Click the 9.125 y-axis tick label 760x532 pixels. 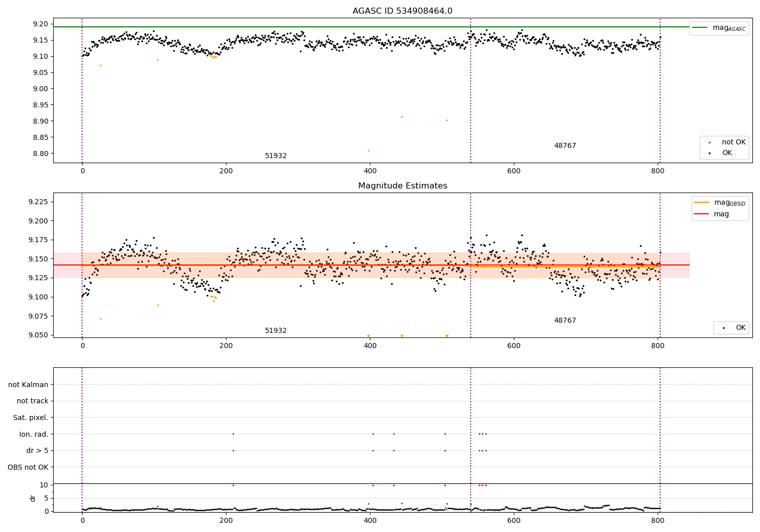(x=38, y=278)
